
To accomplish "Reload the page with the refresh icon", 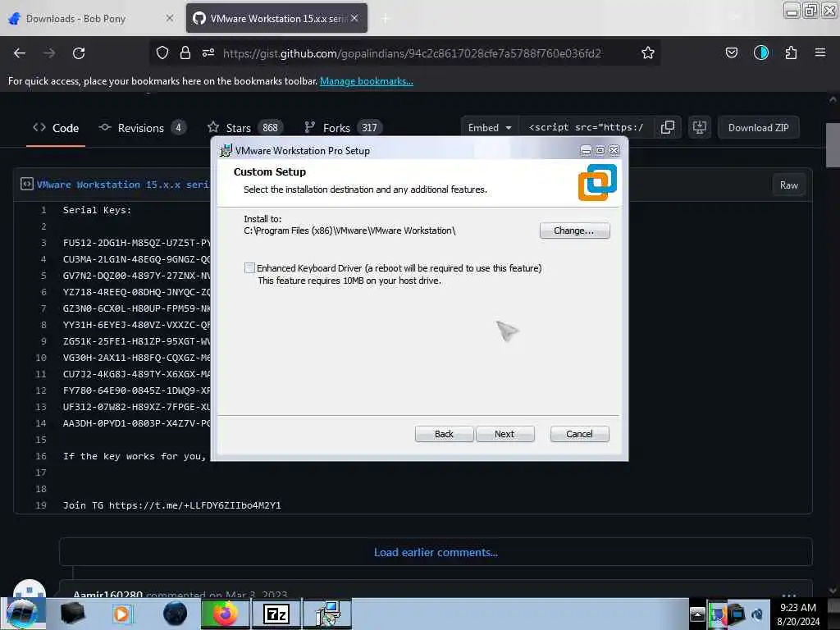I will [x=79, y=53].
